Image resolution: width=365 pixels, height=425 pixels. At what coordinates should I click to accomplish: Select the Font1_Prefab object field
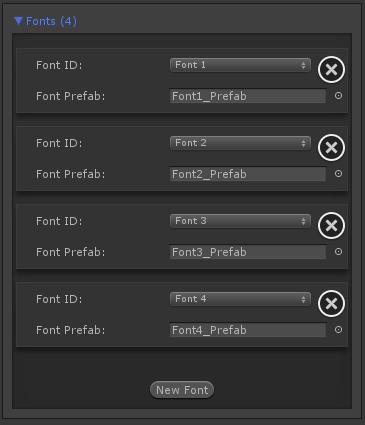248,96
